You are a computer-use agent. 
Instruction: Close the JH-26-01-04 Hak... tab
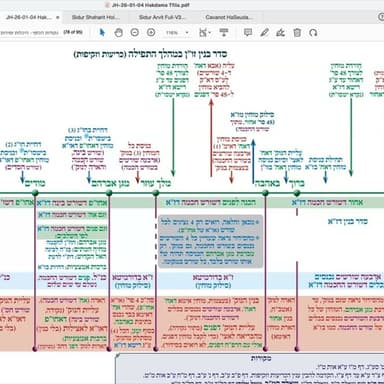pos(58,17)
